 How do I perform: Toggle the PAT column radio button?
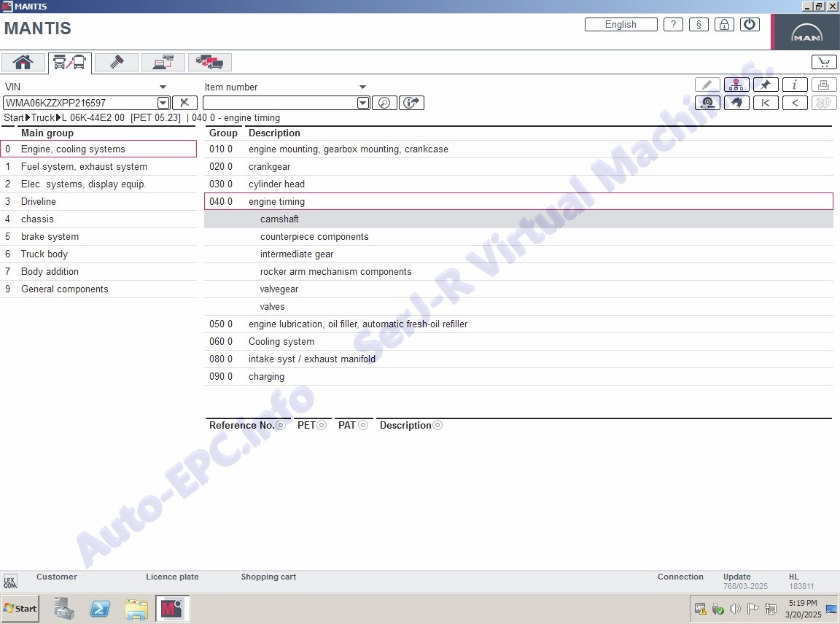(363, 425)
